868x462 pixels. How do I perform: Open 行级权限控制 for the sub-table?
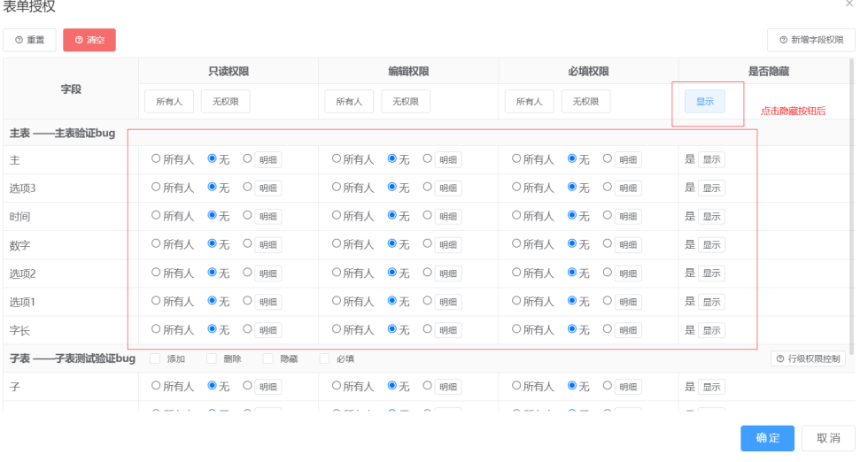808,358
